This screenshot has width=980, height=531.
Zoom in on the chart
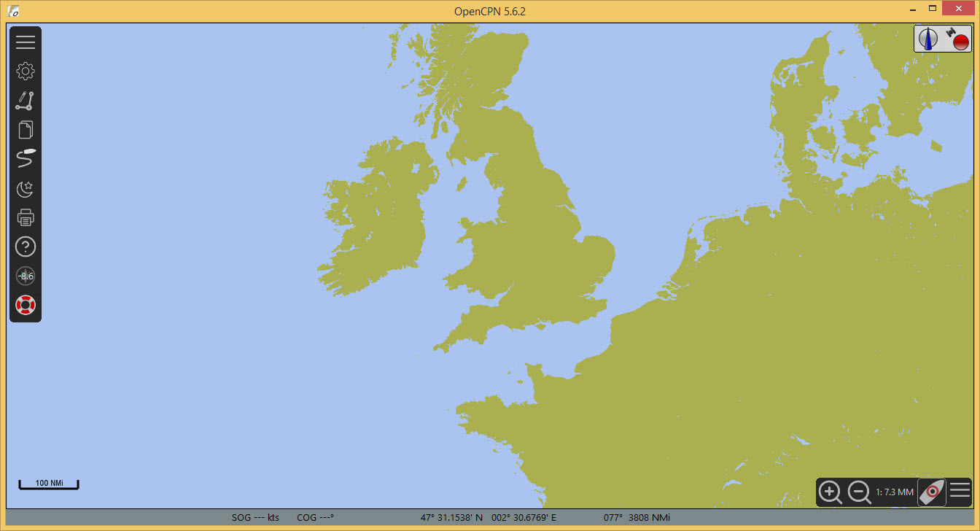click(831, 492)
